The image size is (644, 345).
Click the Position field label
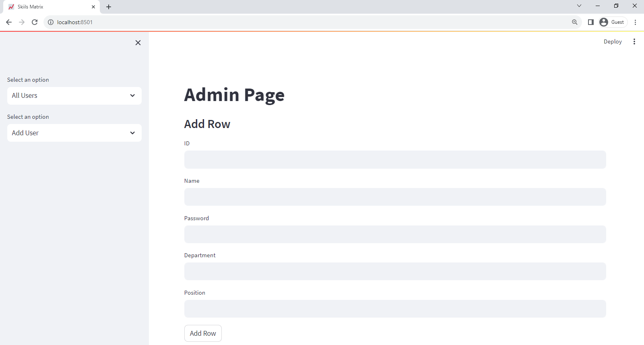195,293
